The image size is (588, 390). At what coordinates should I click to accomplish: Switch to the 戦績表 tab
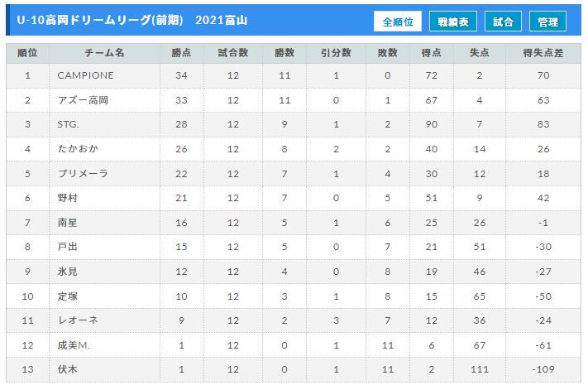coord(453,22)
